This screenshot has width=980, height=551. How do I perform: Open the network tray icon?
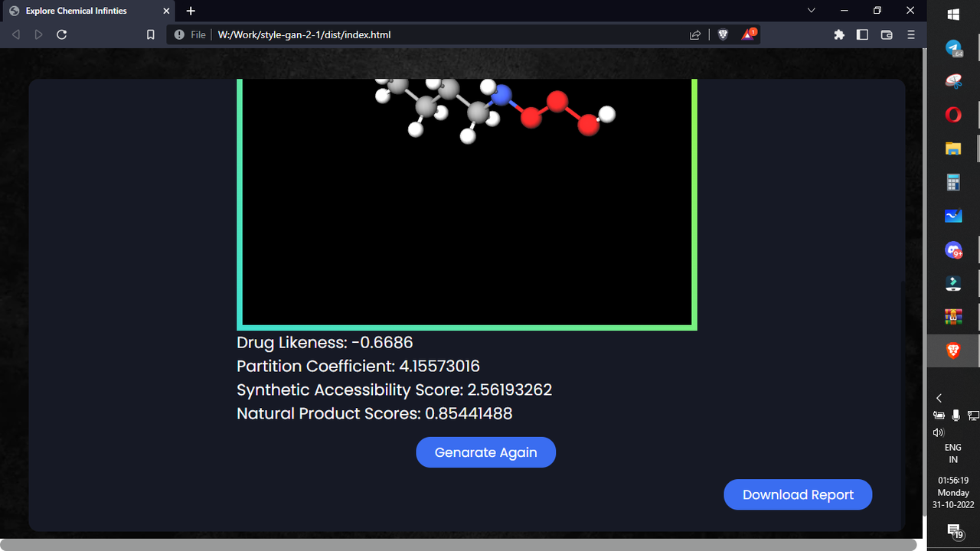click(x=973, y=416)
